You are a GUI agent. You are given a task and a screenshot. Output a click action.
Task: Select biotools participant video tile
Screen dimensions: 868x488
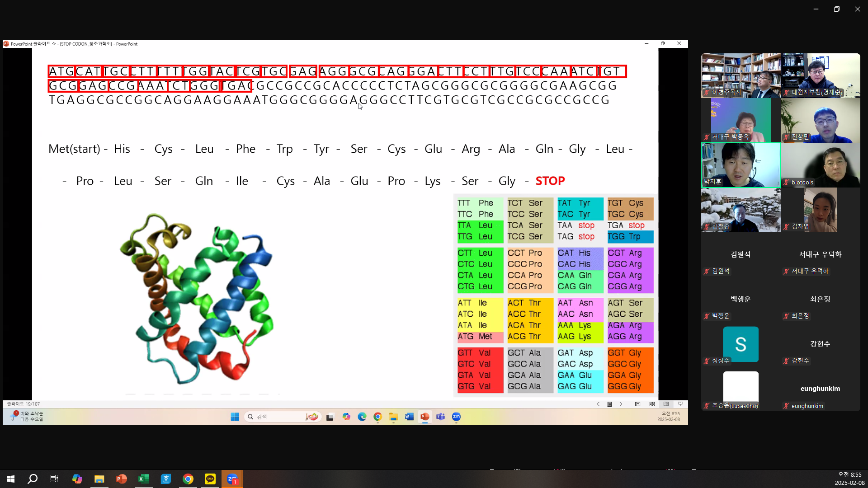point(820,165)
